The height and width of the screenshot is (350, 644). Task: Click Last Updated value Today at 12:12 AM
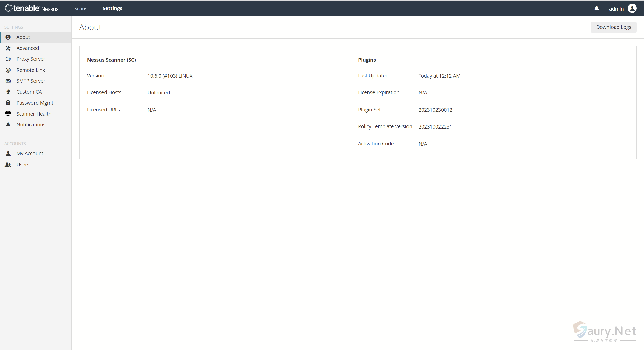[439, 76]
